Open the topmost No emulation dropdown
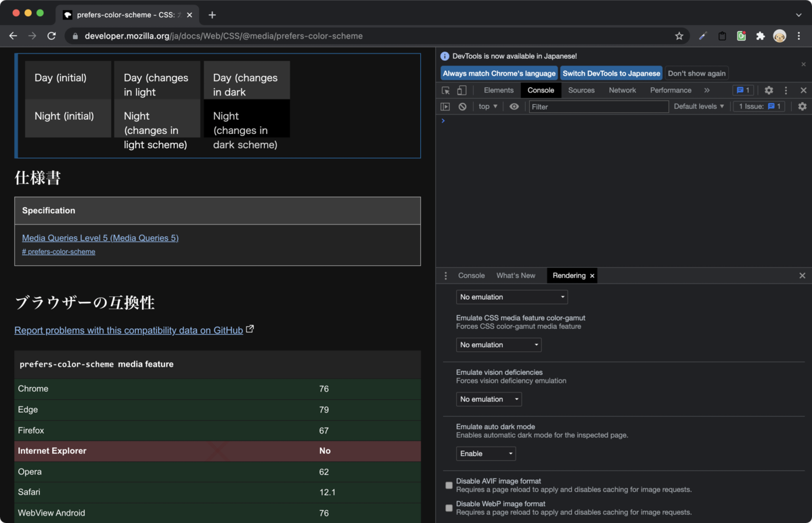The width and height of the screenshot is (812, 523). coord(512,297)
